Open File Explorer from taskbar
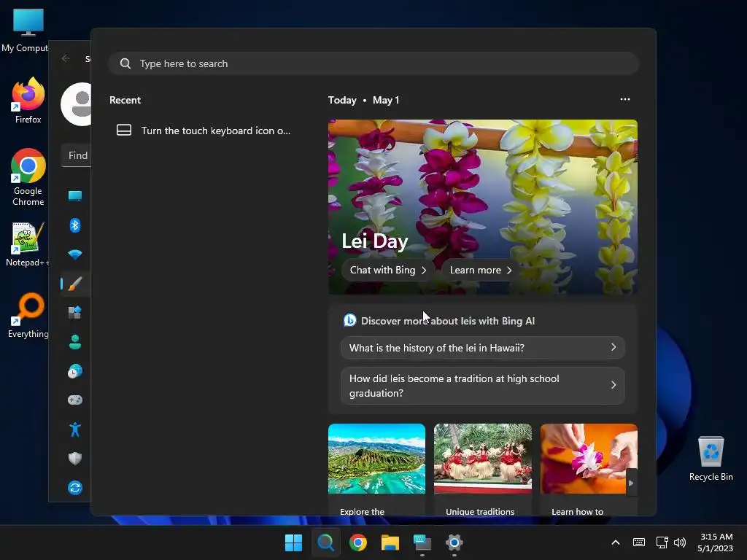The height and width of the screenshot is (560, 747). [x=390, y=542]
